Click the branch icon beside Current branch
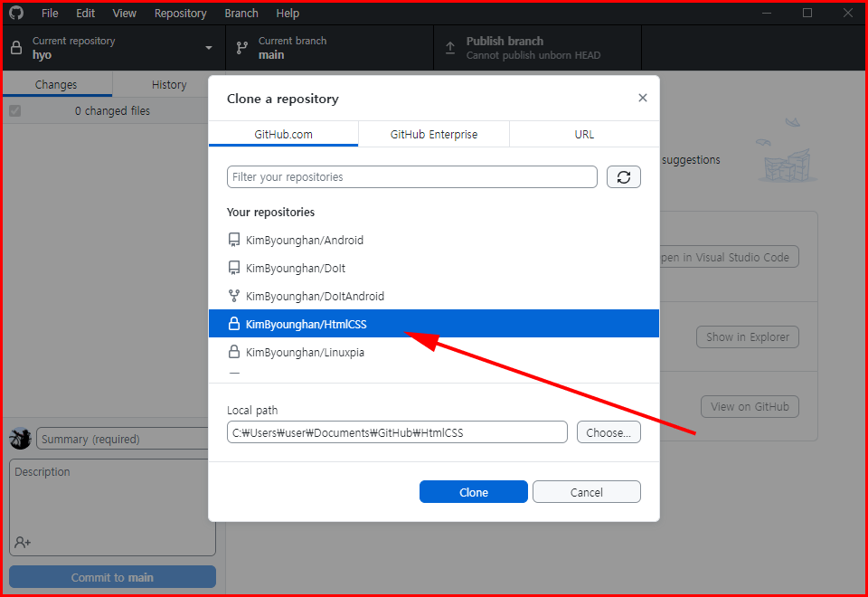The width and height of the screenshot is (868, 597). [x=242, y=48]
